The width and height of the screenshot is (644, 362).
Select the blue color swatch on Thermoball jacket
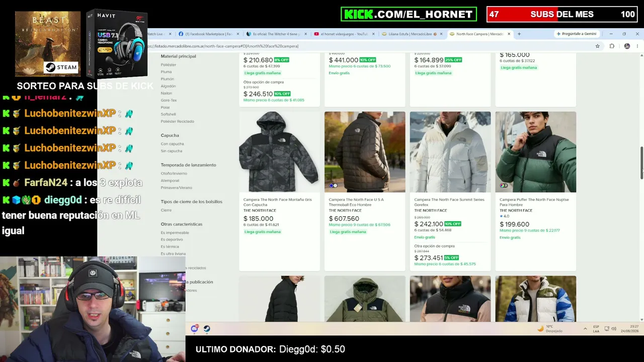pos(332,186)
